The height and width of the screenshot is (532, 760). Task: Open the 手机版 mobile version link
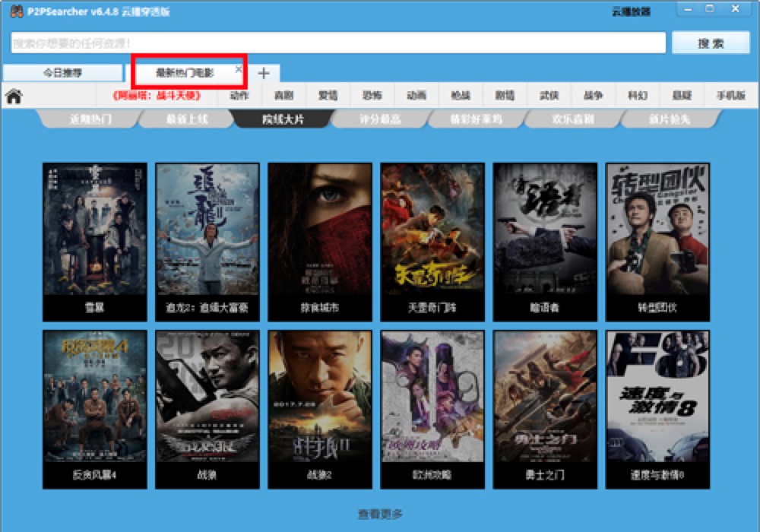point(730,96)
